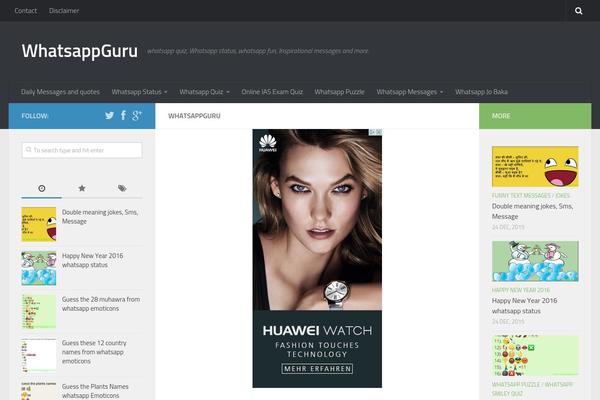
Task: Click the 12 country names thumbnail
Action: [39, 355]
